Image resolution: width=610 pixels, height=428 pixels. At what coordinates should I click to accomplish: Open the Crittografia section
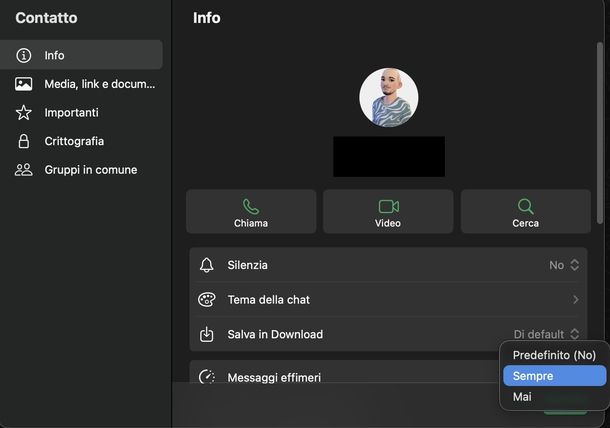pos(81,141)
